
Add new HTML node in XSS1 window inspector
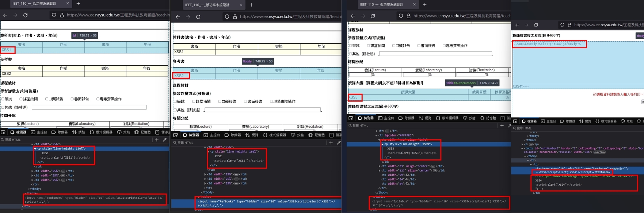[157, 140]
